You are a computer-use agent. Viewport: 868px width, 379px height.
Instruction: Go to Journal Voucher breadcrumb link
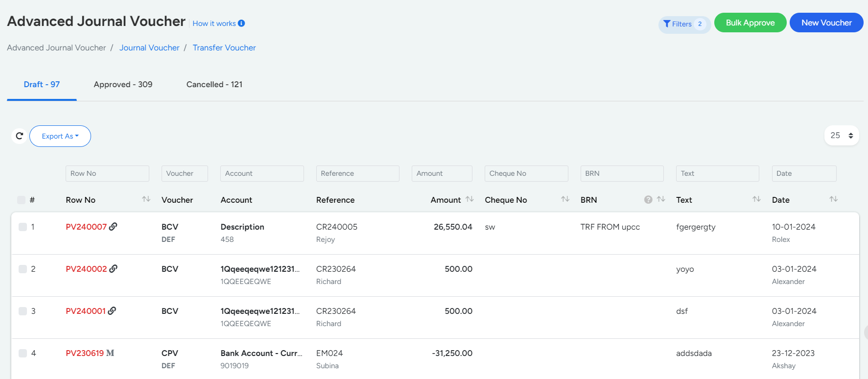click(149, 47)
